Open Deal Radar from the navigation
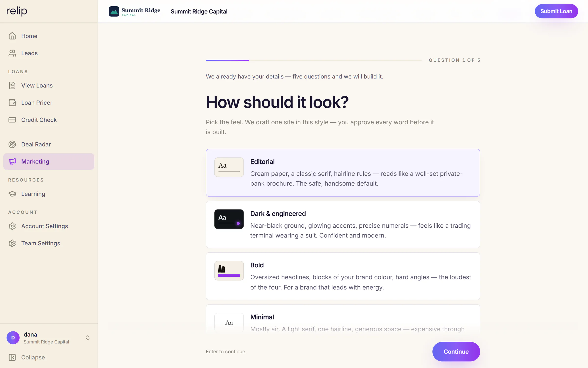This screenshot has width=588, height=368. coord(49,144)
